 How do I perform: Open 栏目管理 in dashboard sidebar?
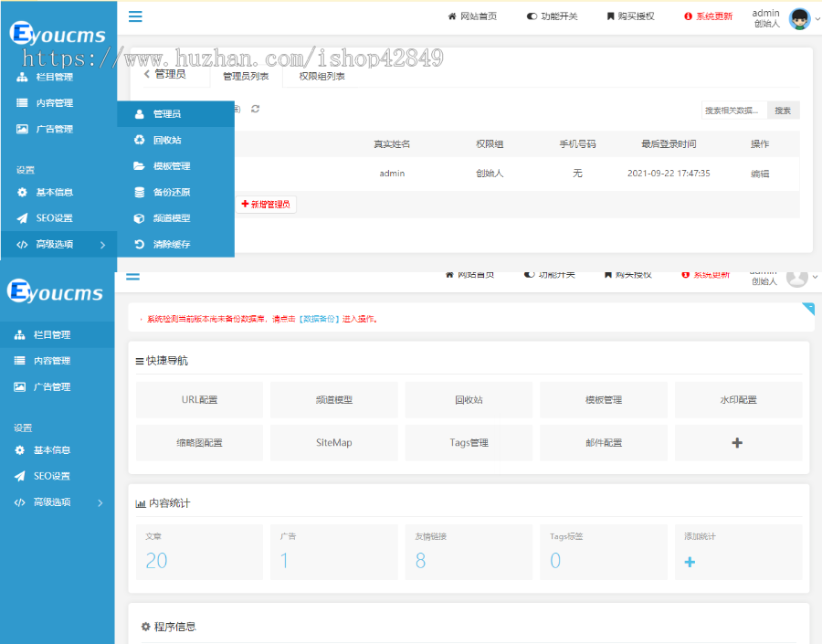(x=58, y=334)
